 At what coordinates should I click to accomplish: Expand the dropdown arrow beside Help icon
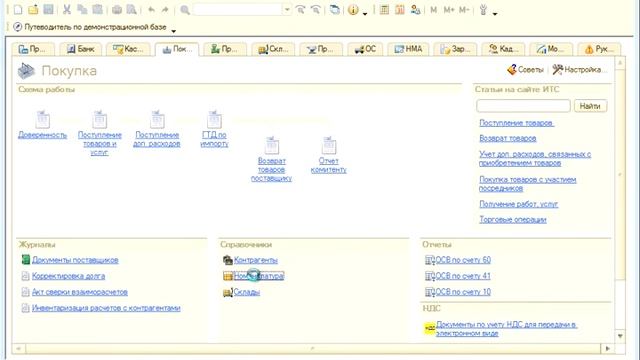click(x=365, y=13)
